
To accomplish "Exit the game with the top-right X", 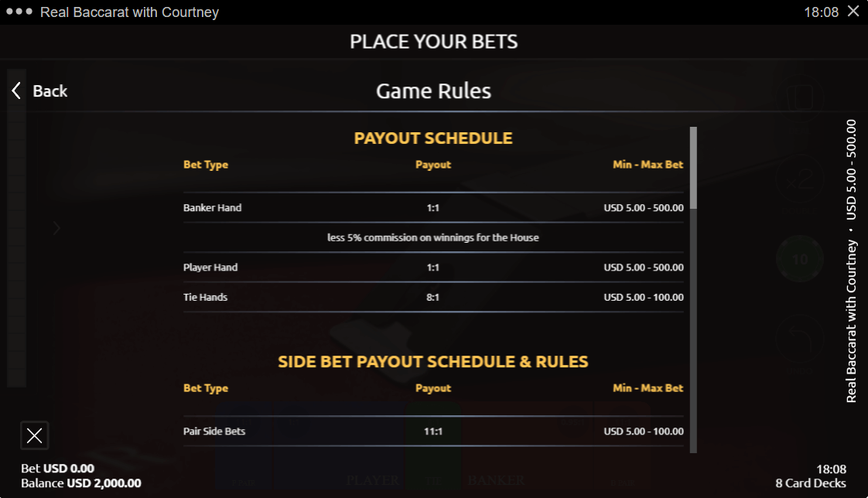I will (x=853, y=12).
